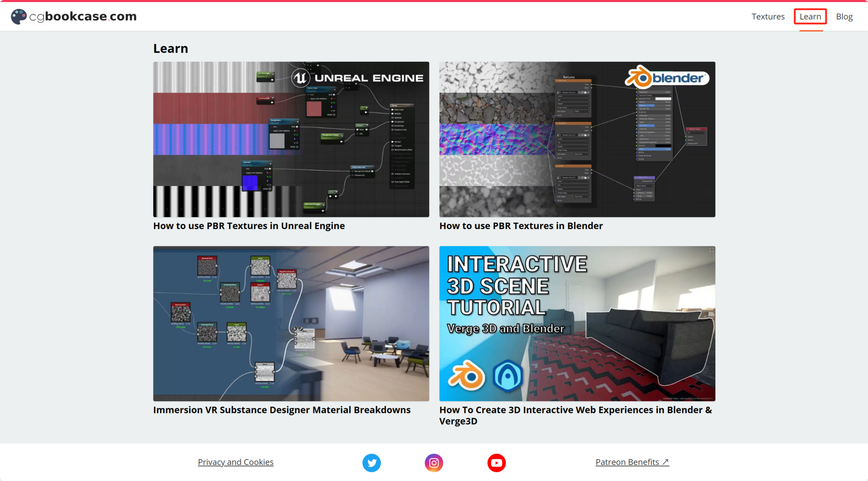Viewport: 868px width, 481px height.
Task: Click the cgbookcase palette logo icon
Action: tap(18, 16)
